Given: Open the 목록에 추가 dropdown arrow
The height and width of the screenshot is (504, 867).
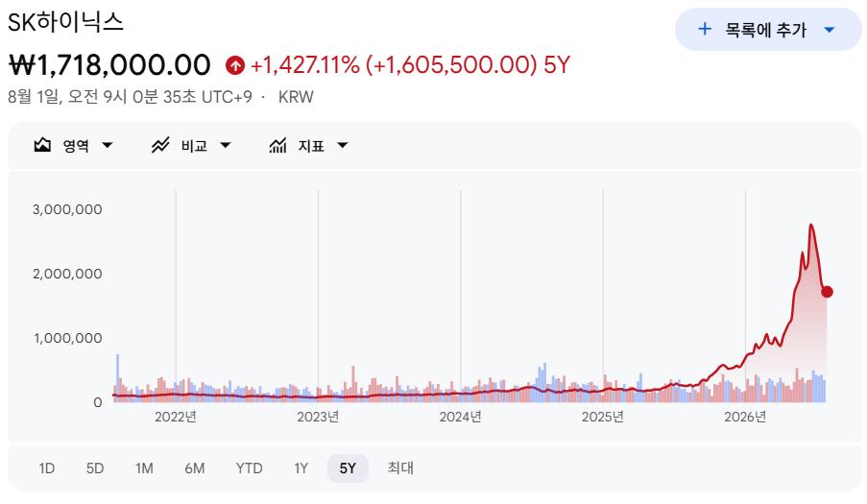Looking at the screenshot, I should 829,30.
